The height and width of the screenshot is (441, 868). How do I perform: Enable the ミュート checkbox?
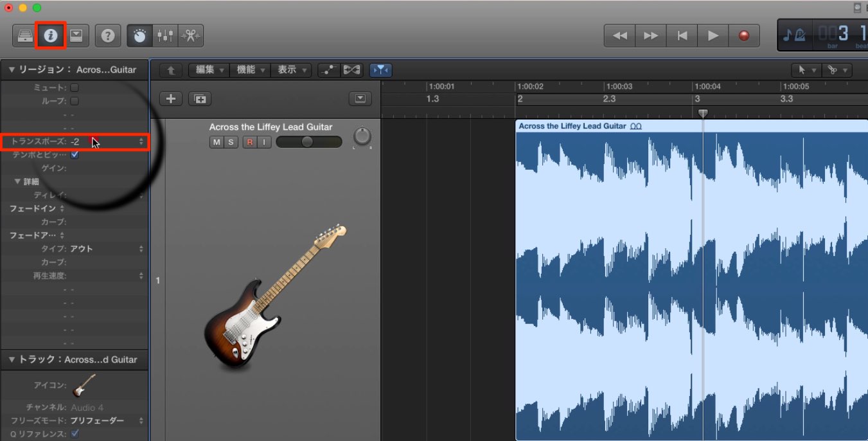[x=75, y=87]
